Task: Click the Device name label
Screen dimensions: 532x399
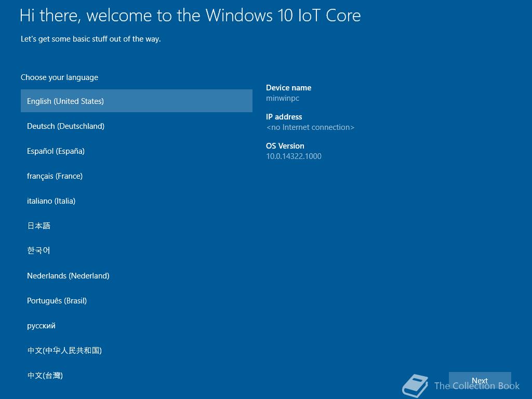Action: pos(288,87)
